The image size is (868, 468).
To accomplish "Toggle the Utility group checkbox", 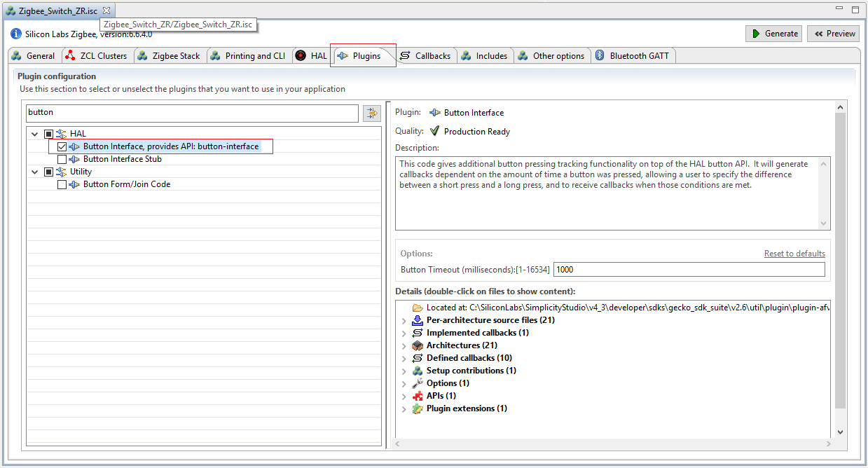I will pos(48,172).
